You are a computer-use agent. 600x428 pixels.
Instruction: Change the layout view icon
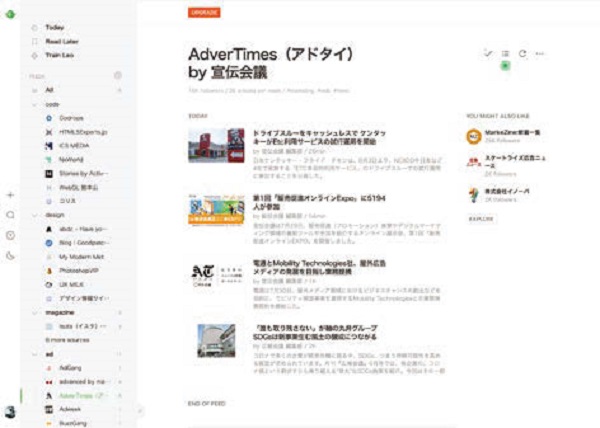tap(505, 54)
